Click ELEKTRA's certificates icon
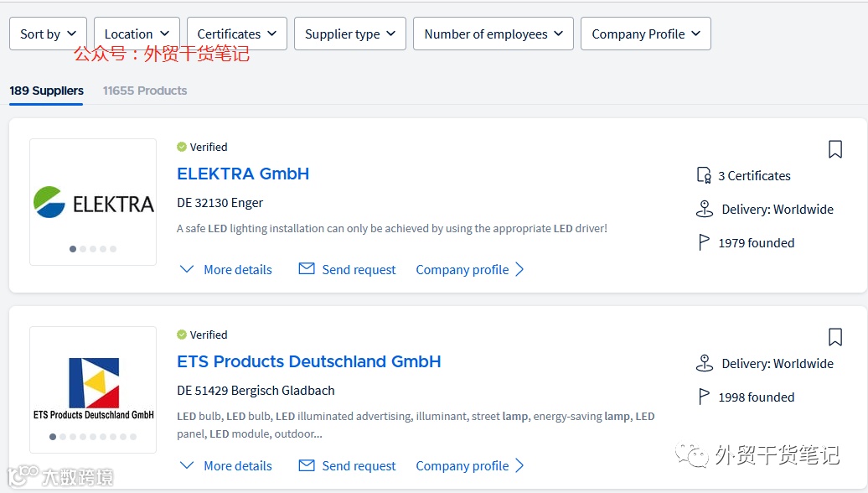This screenshot has width=868, height=493. (x=704, y=175)
